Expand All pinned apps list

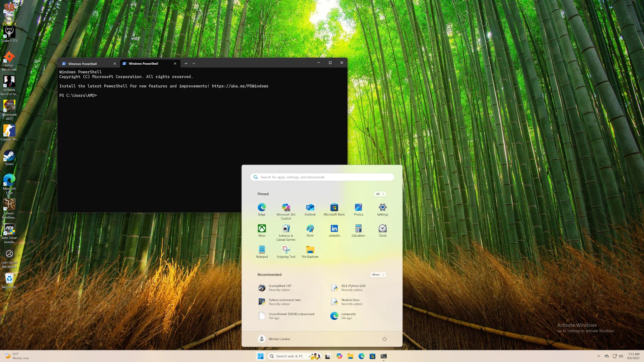[x=380, y=194]
